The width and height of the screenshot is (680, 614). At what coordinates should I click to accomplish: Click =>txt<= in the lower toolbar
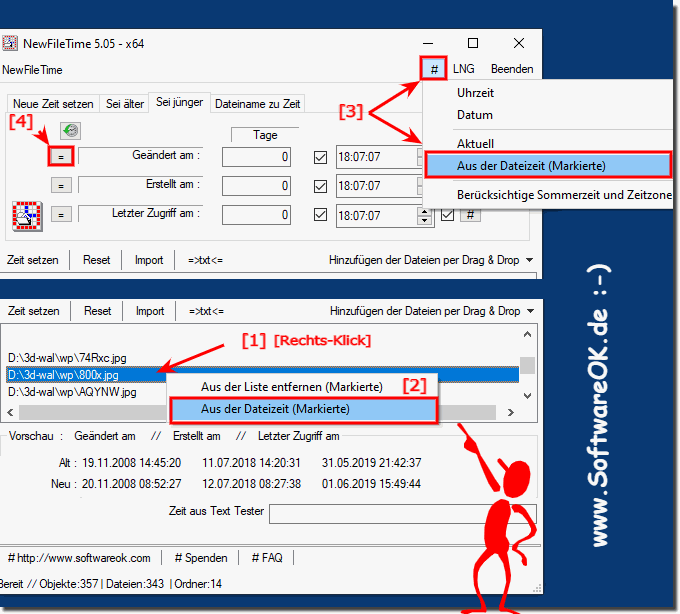click(206, 311)
